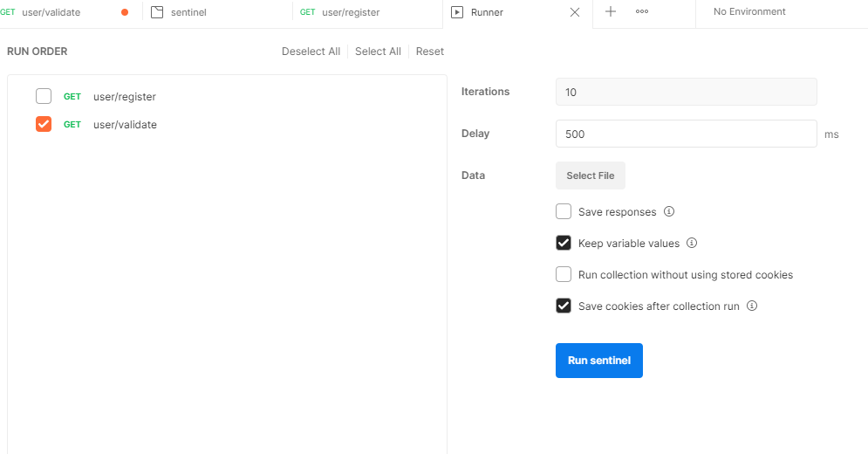Click the sentinel collection icon
Screen dimensions: 868x454
[x=157, y=12]
